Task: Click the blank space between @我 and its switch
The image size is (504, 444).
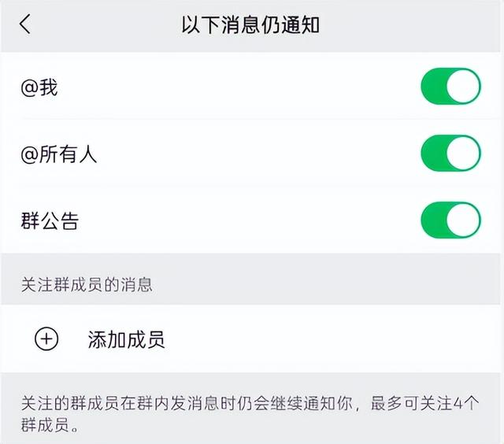Action: pyautogui.click(x=236, y=87)
